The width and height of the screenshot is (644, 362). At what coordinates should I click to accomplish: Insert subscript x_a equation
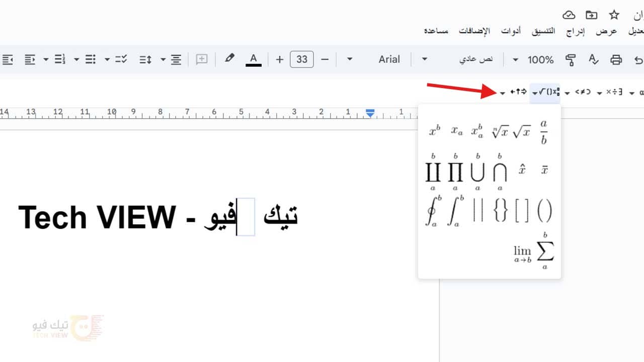pyautogui.click(x=456, y=131)
